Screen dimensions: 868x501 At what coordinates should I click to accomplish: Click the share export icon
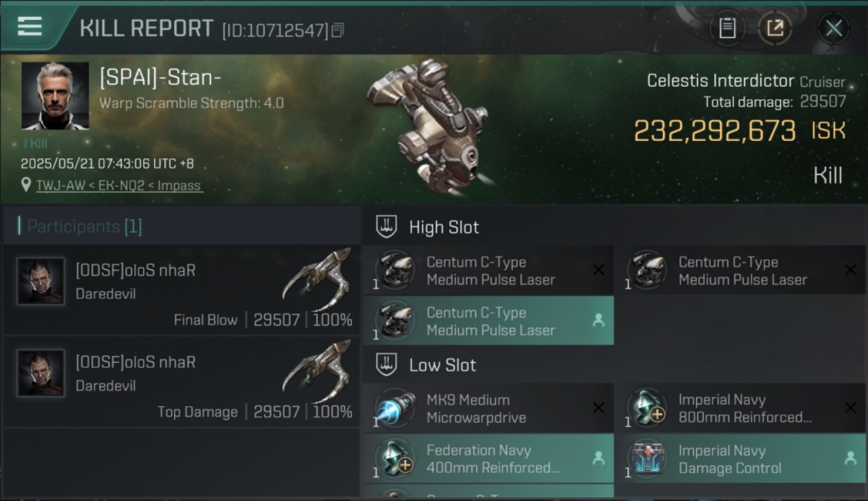pyautogui.click(x=775, y=28)
